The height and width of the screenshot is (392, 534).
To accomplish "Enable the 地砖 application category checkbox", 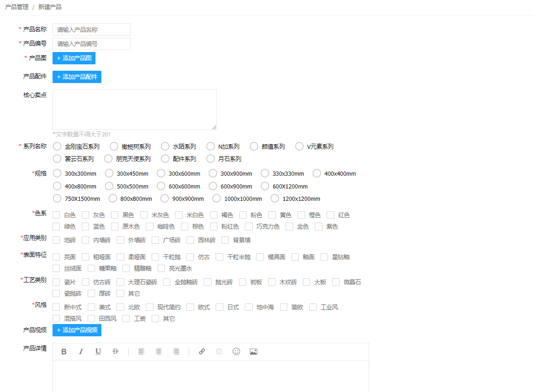I will 56,240.
